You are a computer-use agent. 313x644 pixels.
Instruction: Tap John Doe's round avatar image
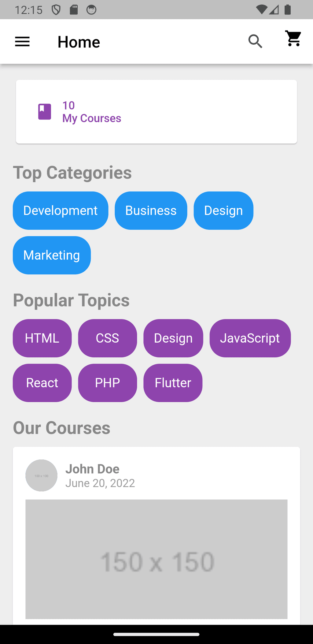point(41,475)
